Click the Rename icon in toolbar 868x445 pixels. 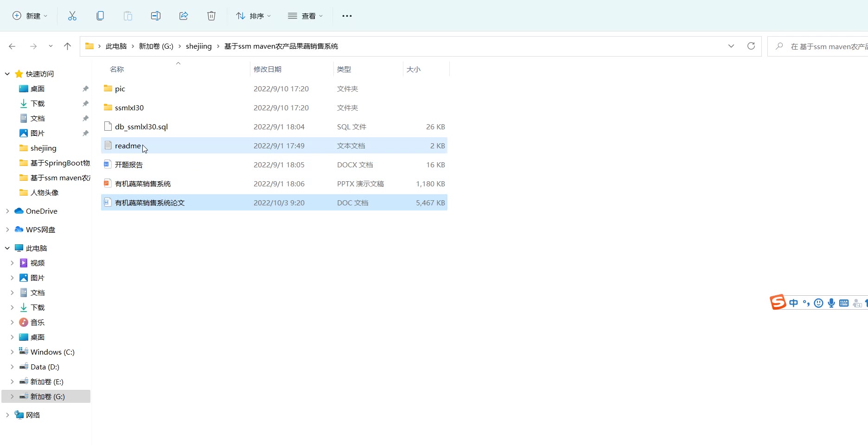click(156, 16)
